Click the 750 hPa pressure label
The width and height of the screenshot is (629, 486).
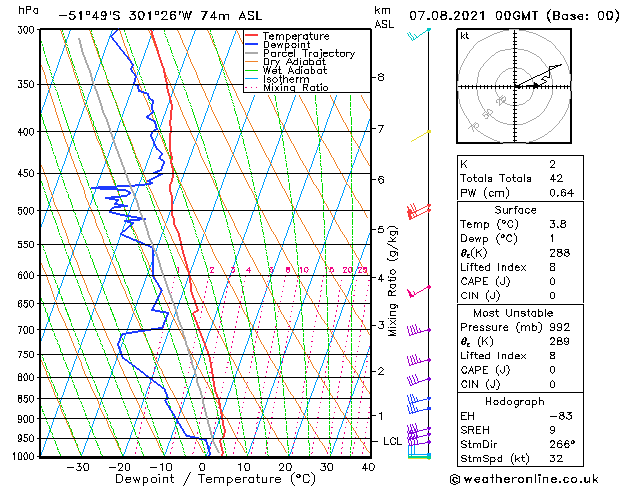[28, 354]
